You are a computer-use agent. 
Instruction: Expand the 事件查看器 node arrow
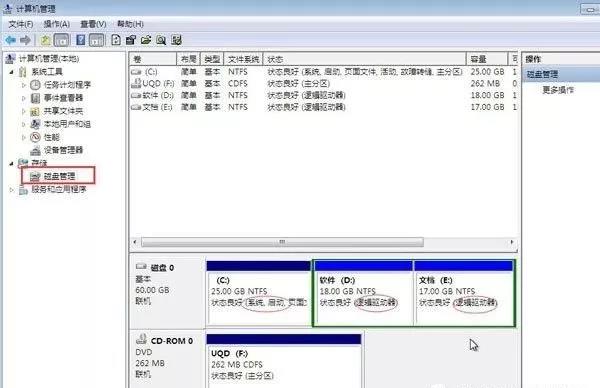[x=24, y=98]
